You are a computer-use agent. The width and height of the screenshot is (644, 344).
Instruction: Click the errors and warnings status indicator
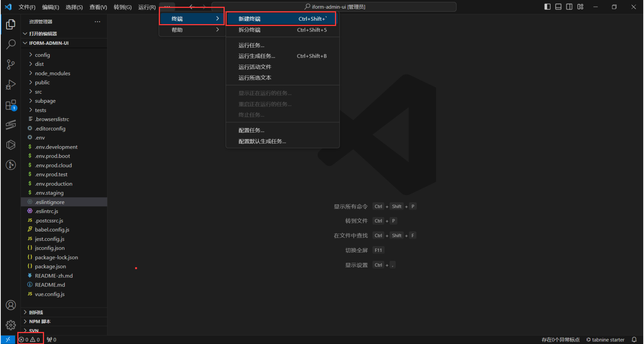coord(30,340)
